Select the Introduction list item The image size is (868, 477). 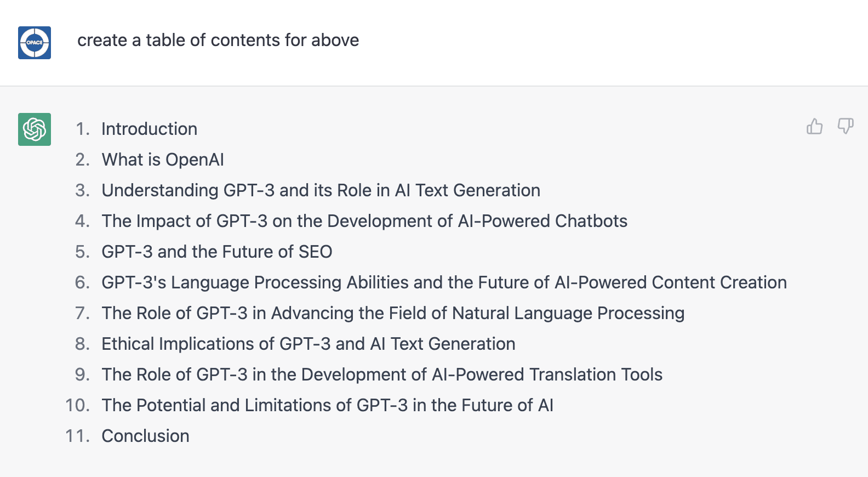point(149,129)
